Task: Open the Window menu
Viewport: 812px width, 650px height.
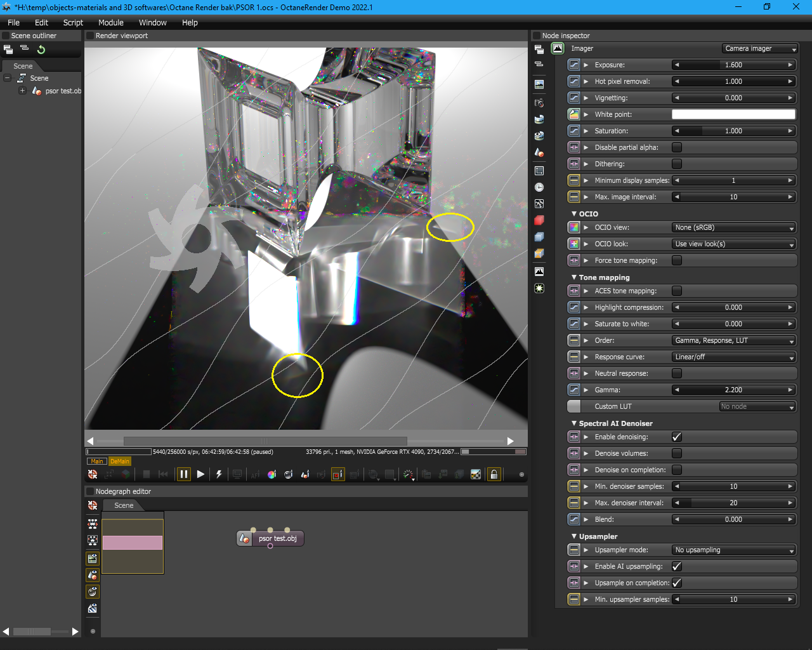Action: pos(153,22)
